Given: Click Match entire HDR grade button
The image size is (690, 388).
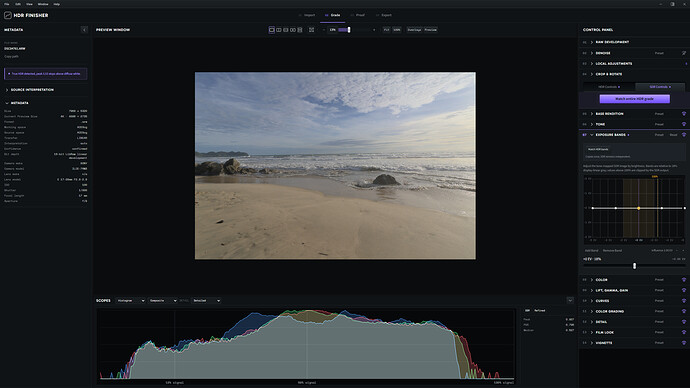Looking at the screenshot, I should [x=635, y=99].
